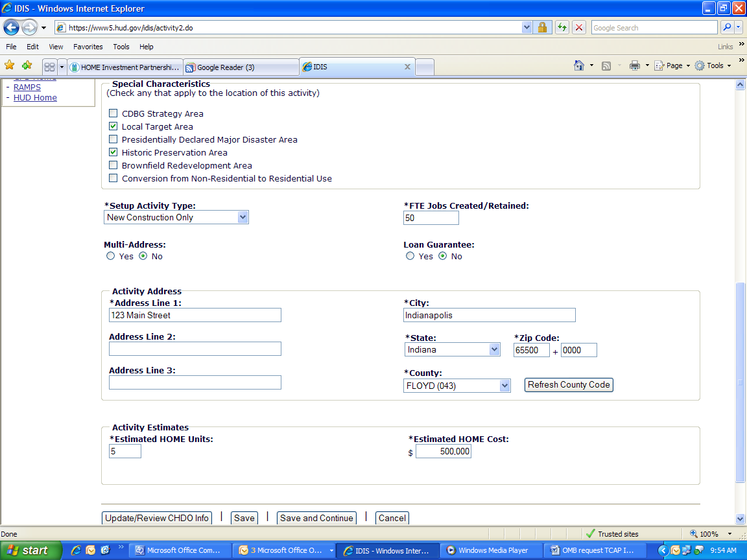This screenshot has width=747, height=560.
Task: Click the Save button
Action: pos(244,518)
